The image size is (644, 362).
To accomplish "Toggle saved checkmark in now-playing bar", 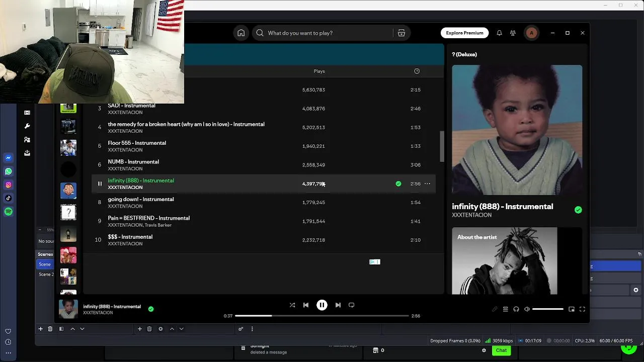I will [151, 309].
